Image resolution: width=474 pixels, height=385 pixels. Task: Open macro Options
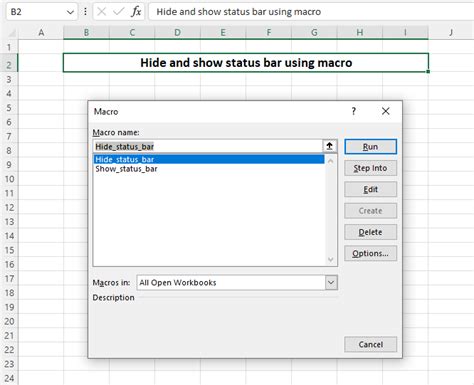pyautogui.click(x=370, y=253)
